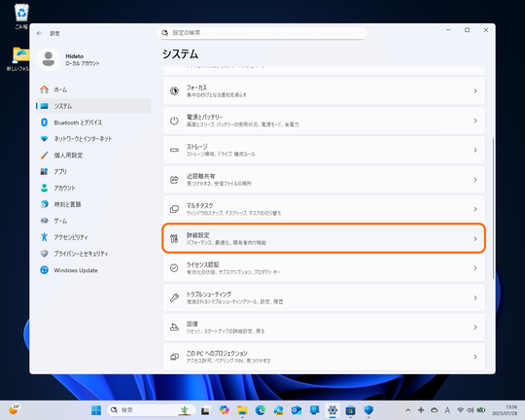This screenshot has height=420, width=525.
Task: Click the Troubleshooting wrench icon
Action: coord(174,297)
